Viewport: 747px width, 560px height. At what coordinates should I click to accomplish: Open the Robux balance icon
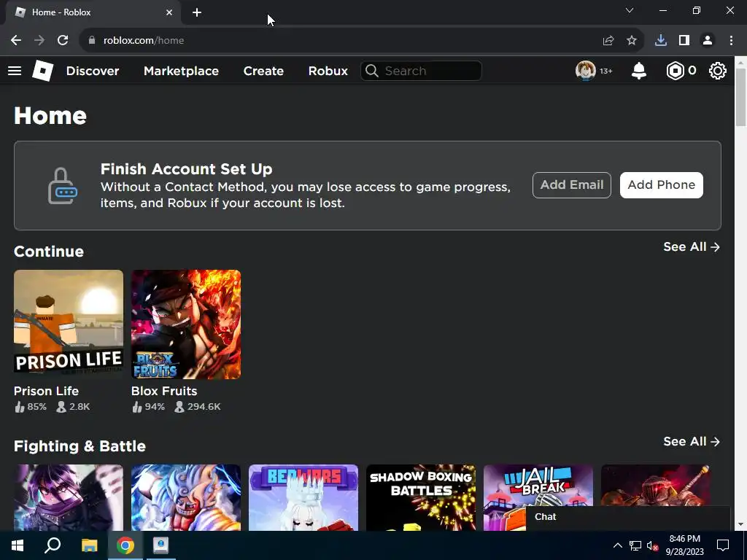point(675,71)
